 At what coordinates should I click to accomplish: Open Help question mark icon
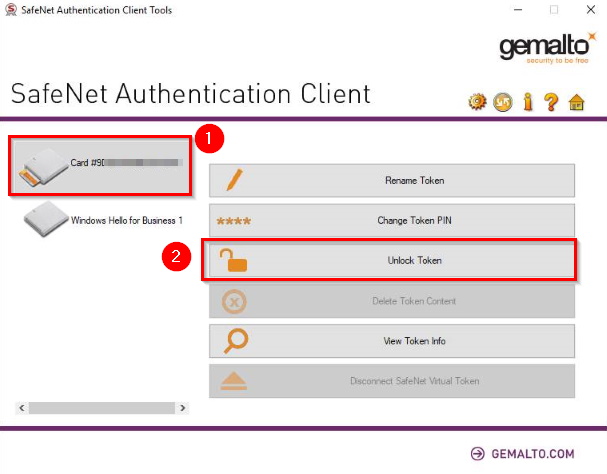click(551, 102)
